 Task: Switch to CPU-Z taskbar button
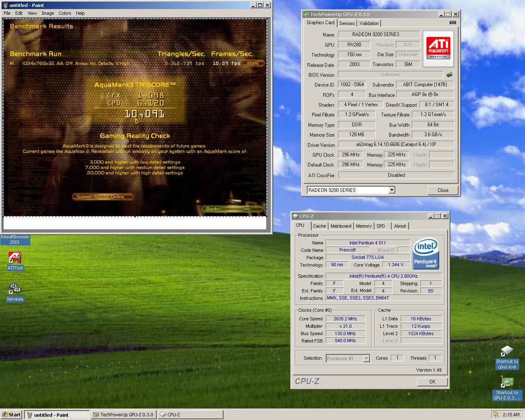(190, 415)
